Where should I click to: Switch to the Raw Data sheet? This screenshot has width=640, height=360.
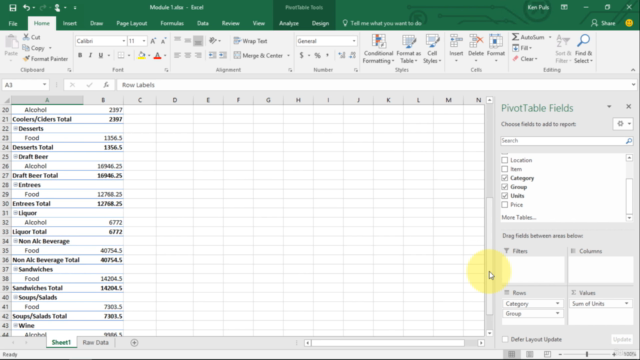[96, 342]
